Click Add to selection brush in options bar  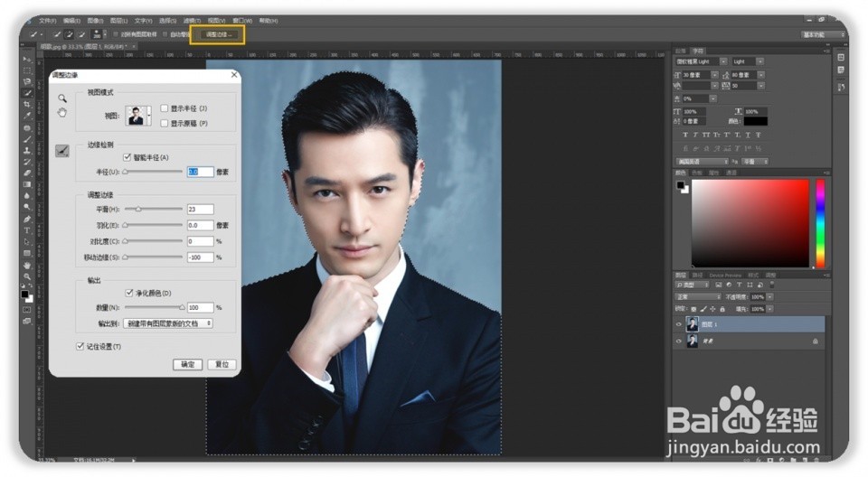[70, 34]
